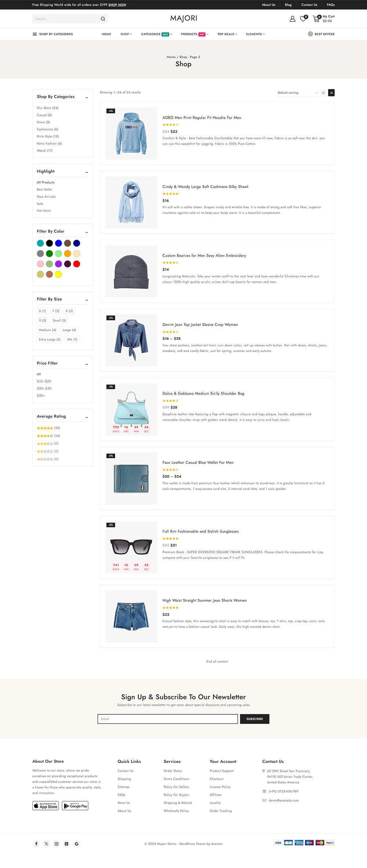Select the red color filter swatch
This screenshot has width=367, height=868.
[77, 264]
